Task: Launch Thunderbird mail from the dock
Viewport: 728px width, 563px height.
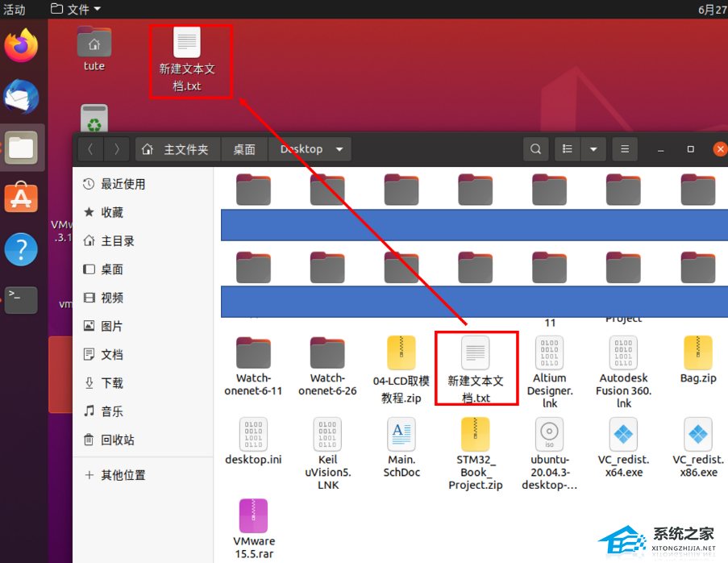Action: coord(21,97)
